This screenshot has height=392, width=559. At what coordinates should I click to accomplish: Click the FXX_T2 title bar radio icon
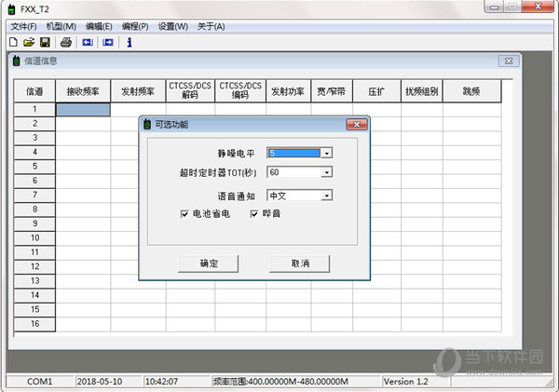pyautogui.click(x=11, y=9)
